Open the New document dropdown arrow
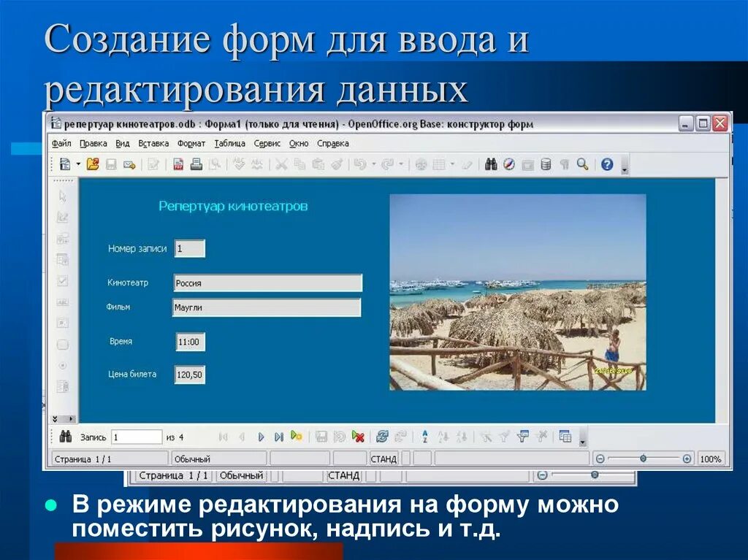 pos(77,165)
